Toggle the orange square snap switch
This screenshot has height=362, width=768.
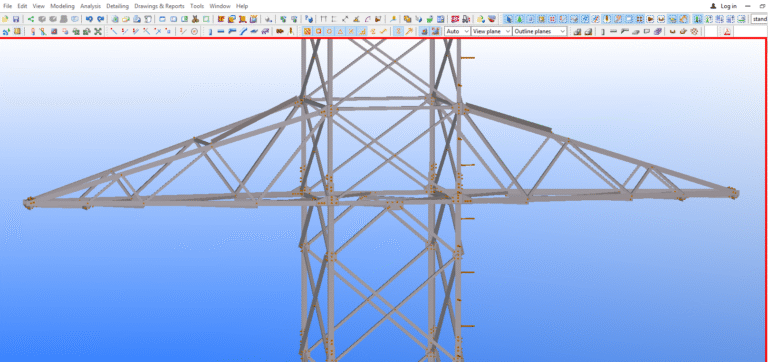(x=318, y=31)
